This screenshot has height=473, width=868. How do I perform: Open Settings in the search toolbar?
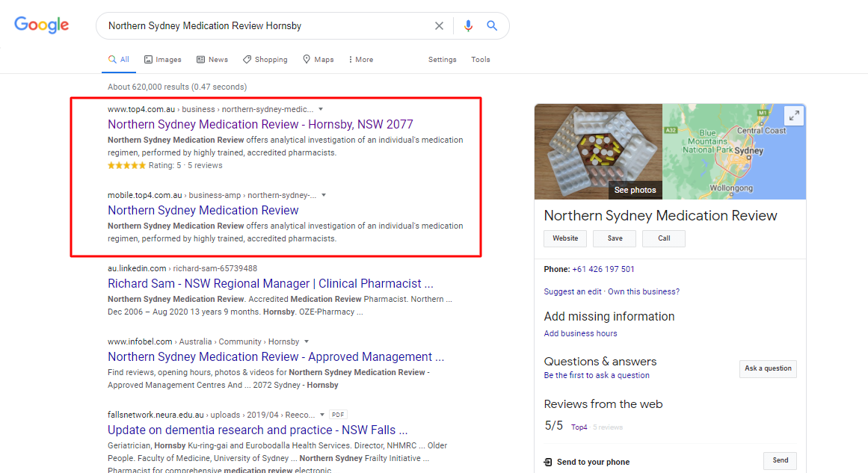(442, 60)
